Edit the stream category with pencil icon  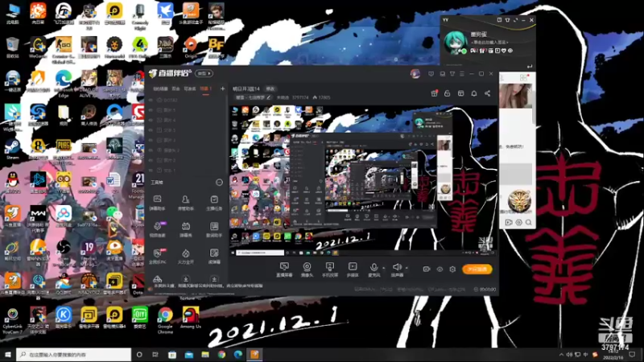click(x=269, y=97)
